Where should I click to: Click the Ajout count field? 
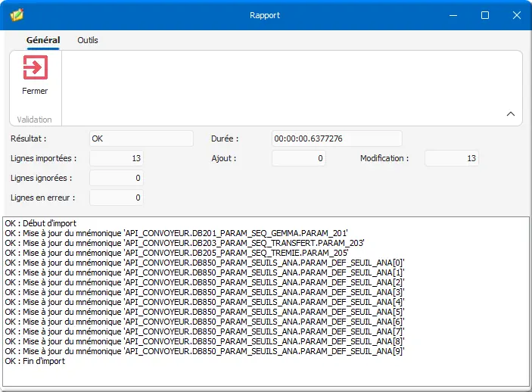click(299, 158)
